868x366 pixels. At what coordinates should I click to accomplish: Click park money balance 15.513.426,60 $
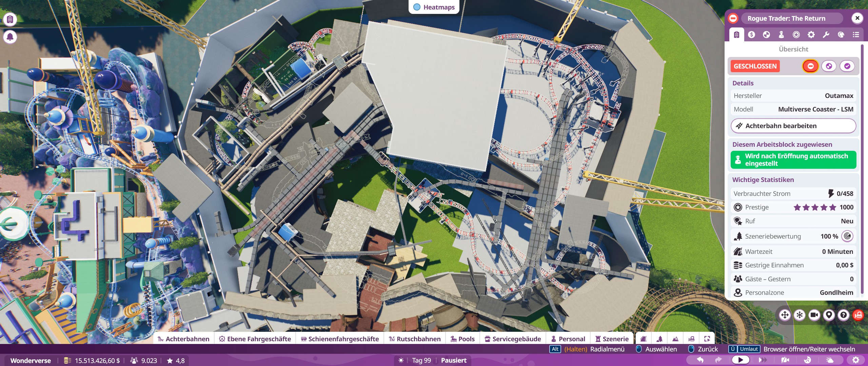(x=92, y=361)
